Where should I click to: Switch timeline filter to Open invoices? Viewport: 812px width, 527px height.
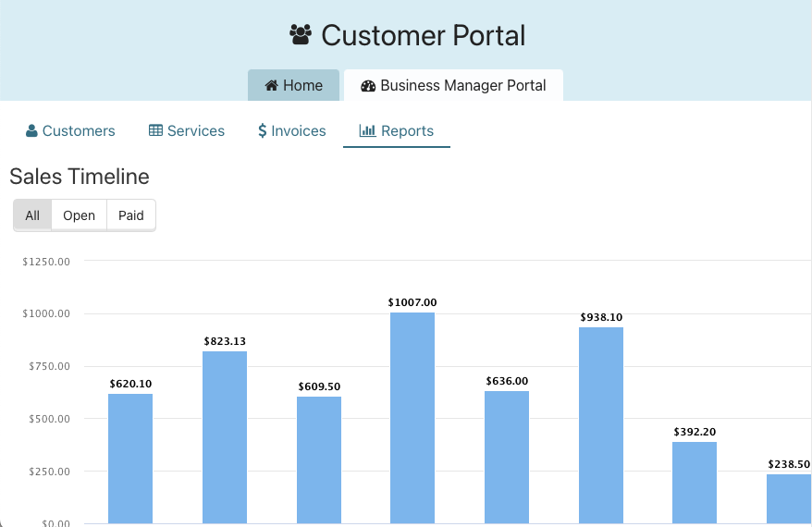pos(79,215)
